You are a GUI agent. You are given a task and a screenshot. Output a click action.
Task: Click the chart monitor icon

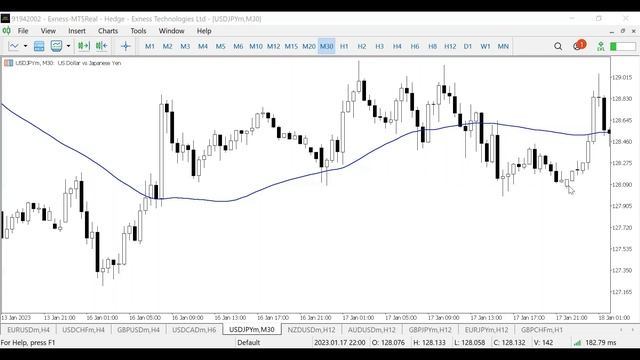pos(56,46)
